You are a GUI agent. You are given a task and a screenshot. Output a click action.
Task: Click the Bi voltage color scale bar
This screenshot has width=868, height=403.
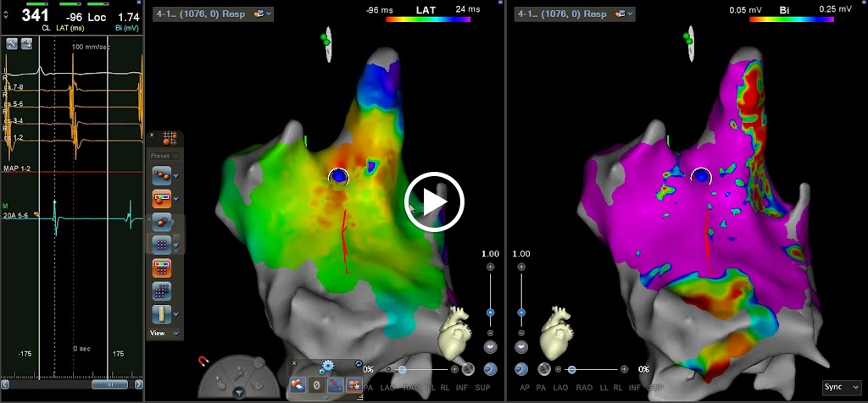792,19
